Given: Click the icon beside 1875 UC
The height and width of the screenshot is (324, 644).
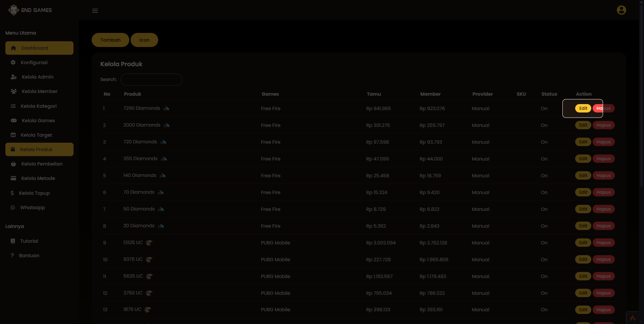Looking at the screenshot, I should 148,310.
